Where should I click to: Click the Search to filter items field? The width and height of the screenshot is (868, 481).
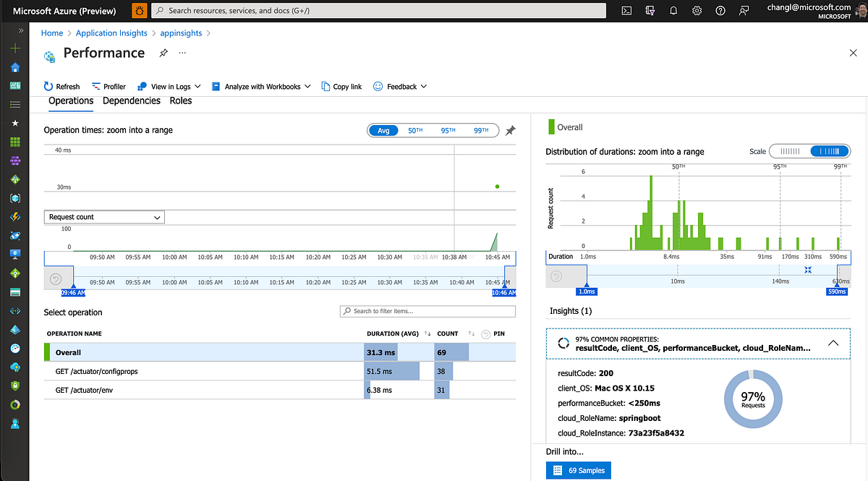point(427,311)
